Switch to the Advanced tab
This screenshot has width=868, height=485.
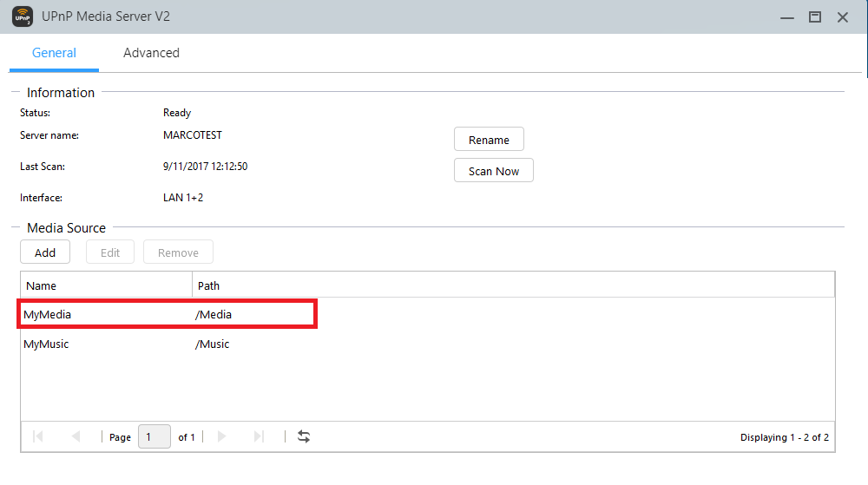151,53
